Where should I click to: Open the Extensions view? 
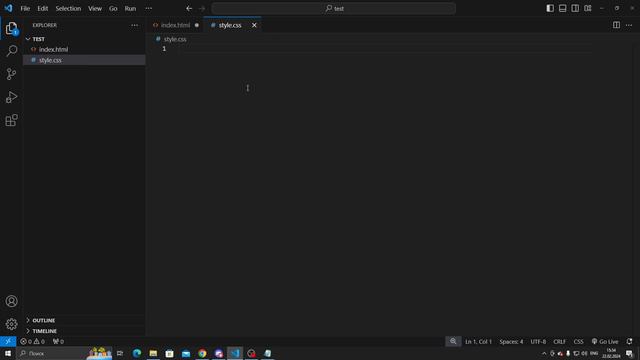(x=11, y=120)
